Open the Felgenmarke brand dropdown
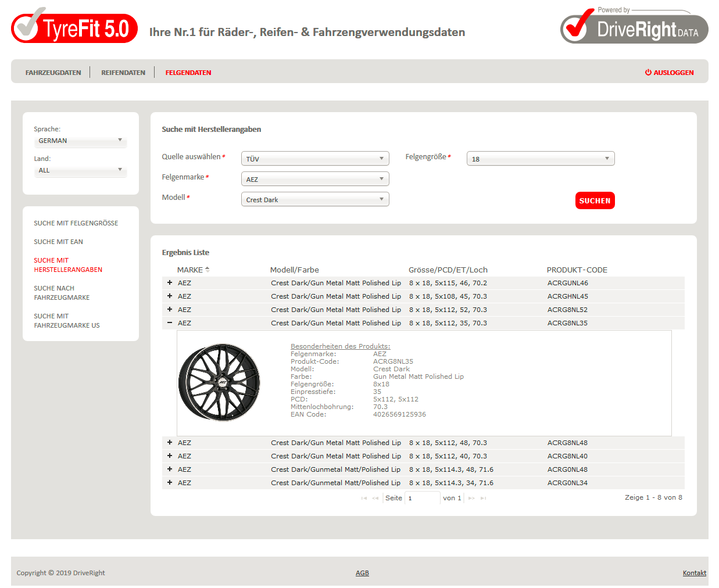Screen dimensions: 719x588 click(x=314, y=179)
